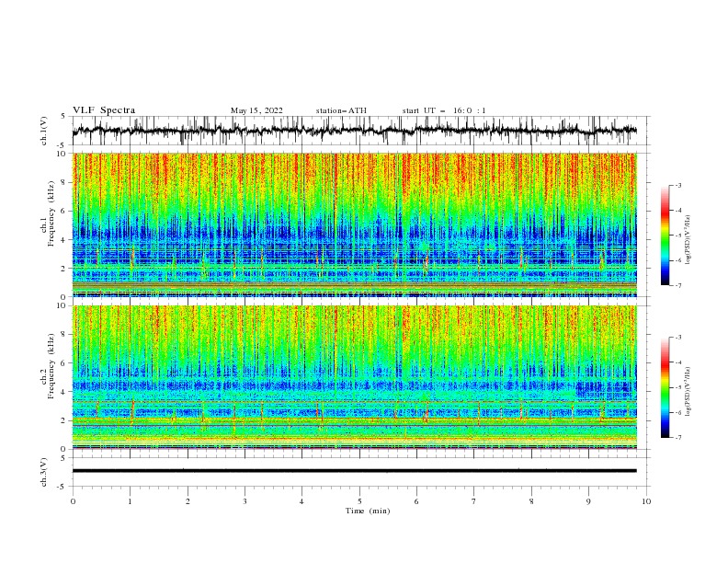Click tick label "9" on the Time axis
The width and height of the screenshot is (728, 563).
click(588, 501)
